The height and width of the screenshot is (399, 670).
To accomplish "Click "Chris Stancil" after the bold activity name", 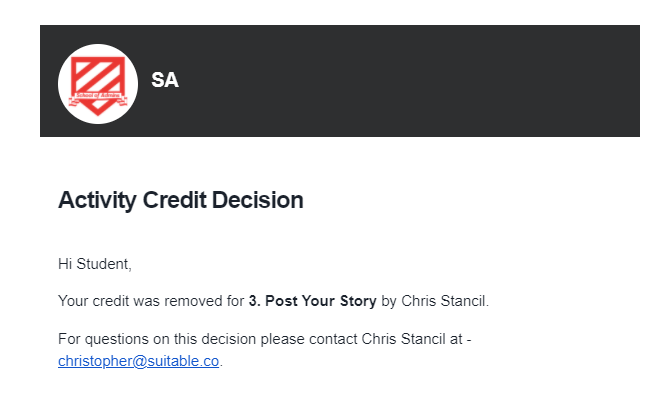I will pyautogui.click(x=444, y=301).
